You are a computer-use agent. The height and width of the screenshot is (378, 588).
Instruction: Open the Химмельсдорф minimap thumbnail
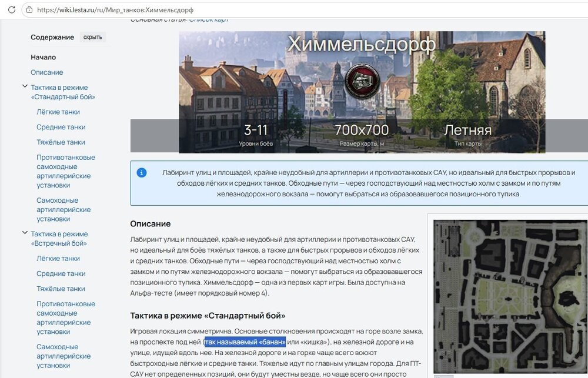click(510, 296)
